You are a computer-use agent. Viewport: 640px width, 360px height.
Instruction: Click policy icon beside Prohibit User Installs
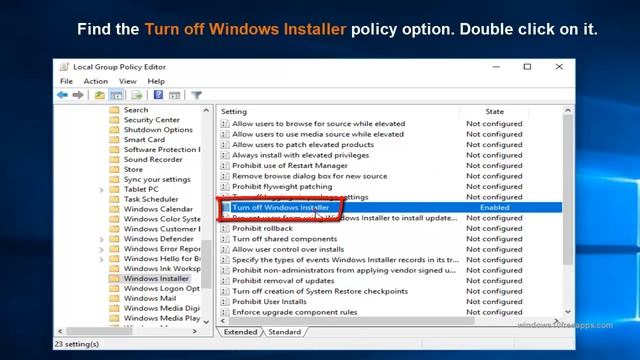pyautogui.click(x=224, y=302)
